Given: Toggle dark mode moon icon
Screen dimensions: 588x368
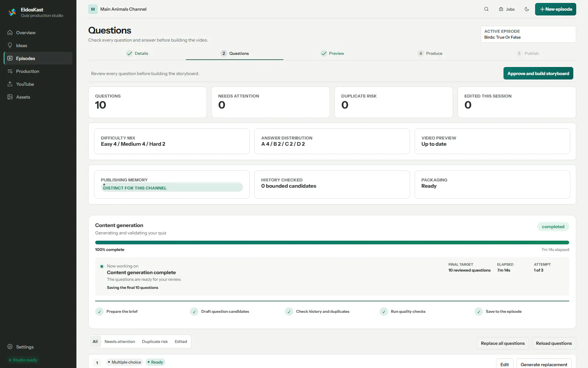Looking at the screenshot, I should click(527, 9).
